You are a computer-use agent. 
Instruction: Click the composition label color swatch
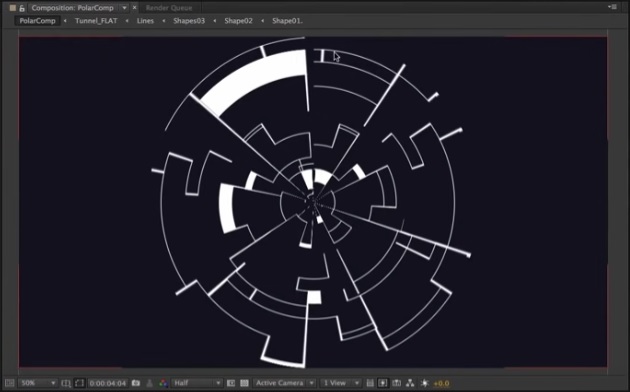[x=12, y=8]
